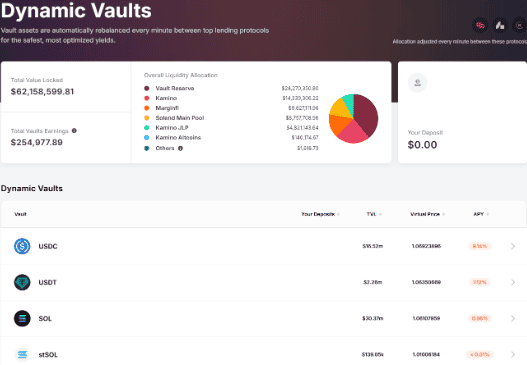Click the Solend Main Pool label
Image resolution: width=527 pixels, height=365 pixels.
tap(180, 118)
